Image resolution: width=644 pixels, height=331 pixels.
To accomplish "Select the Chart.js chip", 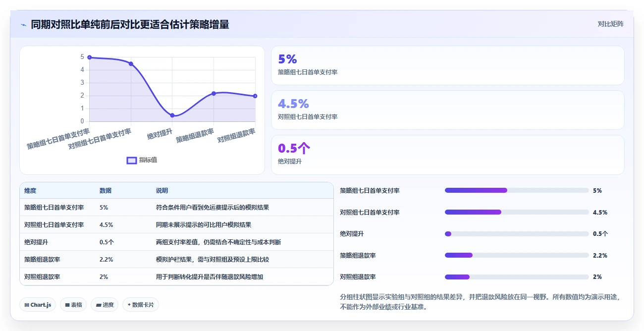I will 38,305.
